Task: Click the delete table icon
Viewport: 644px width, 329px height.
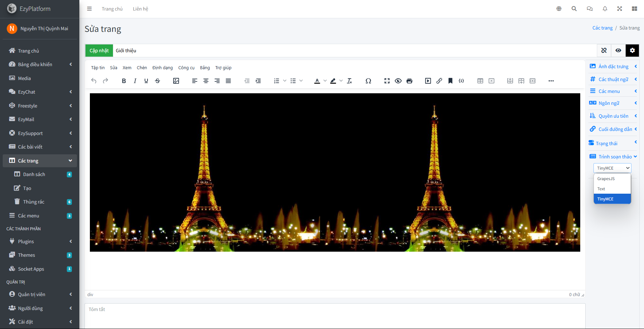Action: 491,81
